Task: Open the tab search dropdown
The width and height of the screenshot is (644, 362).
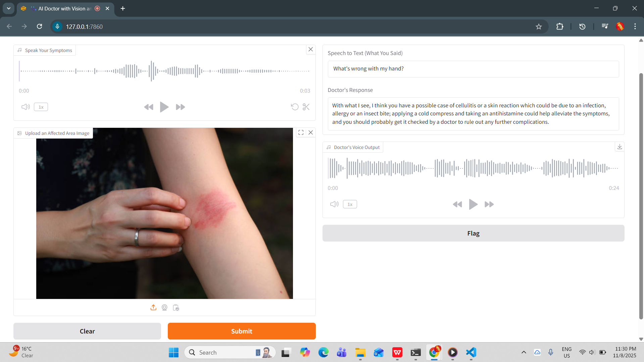Action: [x=9, y=8]
